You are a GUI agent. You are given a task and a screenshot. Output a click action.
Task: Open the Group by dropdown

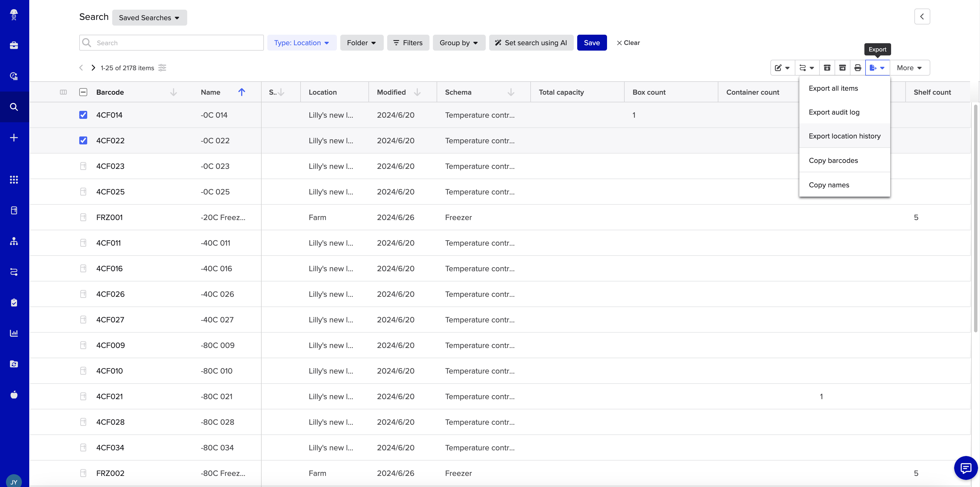tap(459, 43)
